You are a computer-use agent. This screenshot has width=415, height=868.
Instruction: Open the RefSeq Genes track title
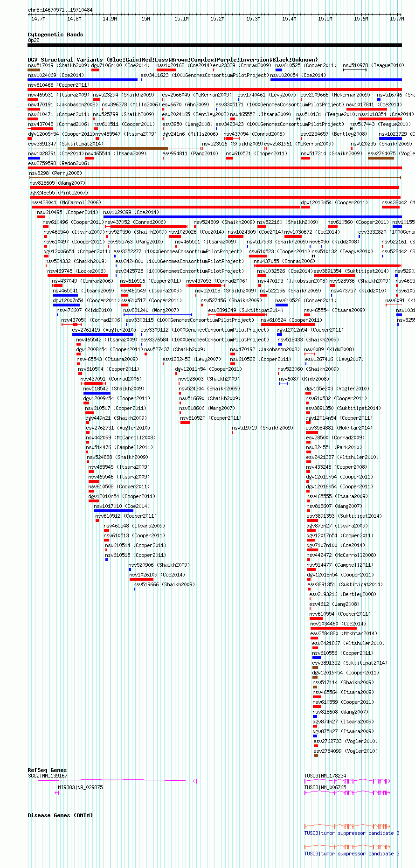[47, 770]
